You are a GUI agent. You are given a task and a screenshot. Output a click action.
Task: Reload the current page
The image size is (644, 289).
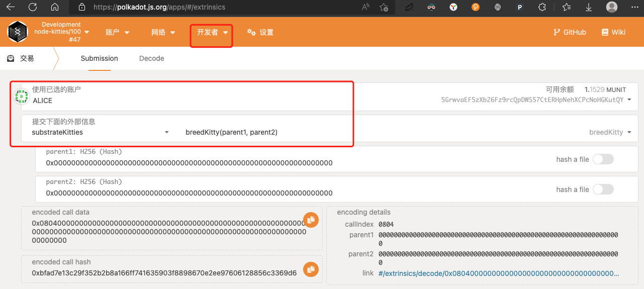pos(33,7)
